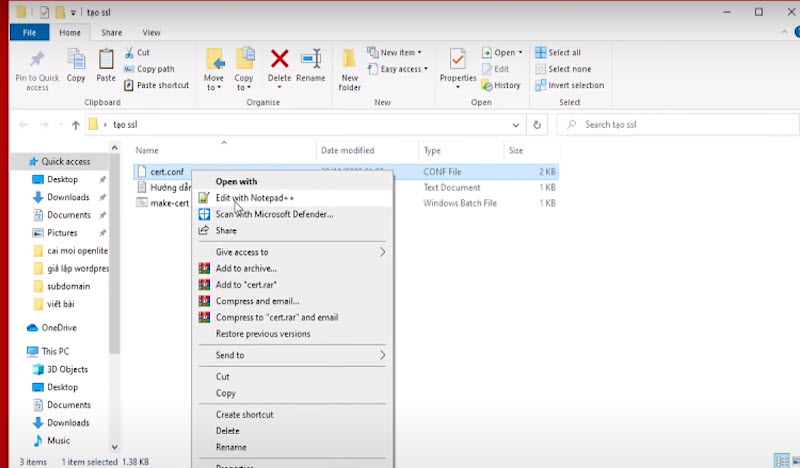The width and height of the screenshot is (800, 468).
Task: Open the New item dropdown
Action: (x=394, y=52)
